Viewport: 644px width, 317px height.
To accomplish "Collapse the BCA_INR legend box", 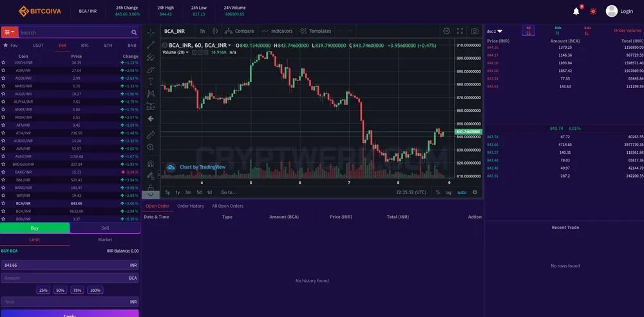I will coord(165,46).
